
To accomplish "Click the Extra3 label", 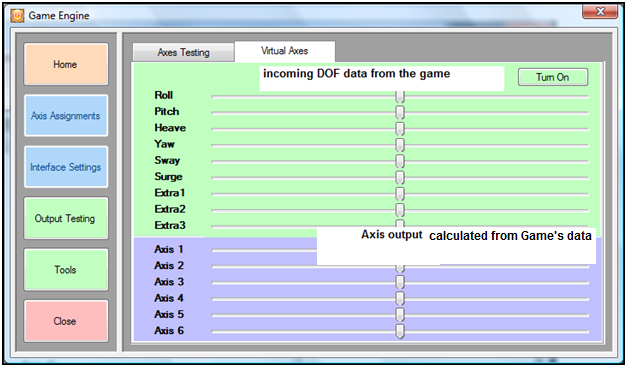I will click(170, 225).
